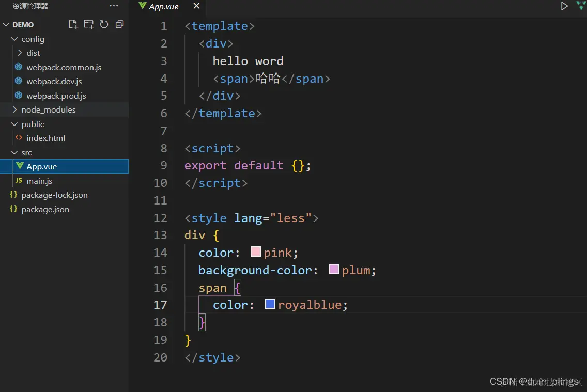The image size is (587, 392).
Task: Click the New Folder icon in explorer header
Action: tap(89, 24)
